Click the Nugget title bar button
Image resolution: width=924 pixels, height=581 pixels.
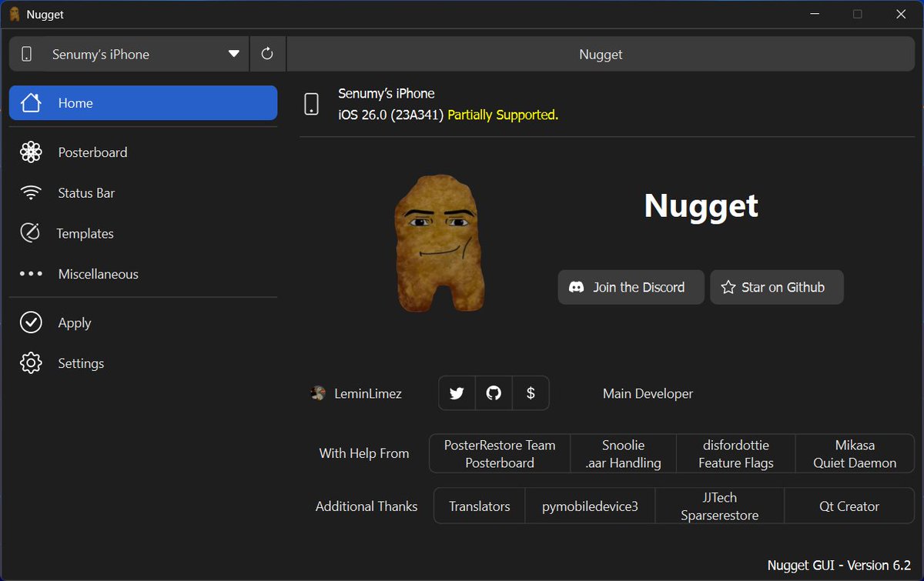601,54
